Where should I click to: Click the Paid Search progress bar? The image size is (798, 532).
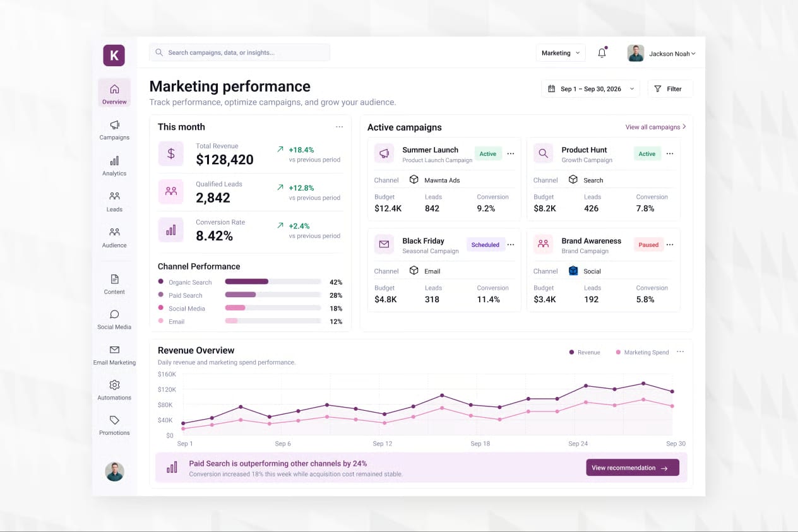tap(273, 295)
